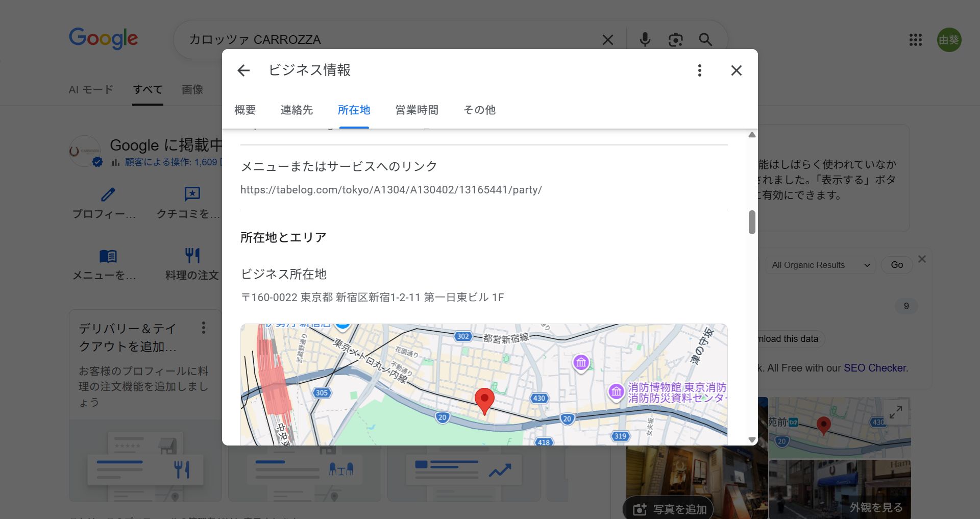Open the 営業時間 tab

click(x=416, y=110)
